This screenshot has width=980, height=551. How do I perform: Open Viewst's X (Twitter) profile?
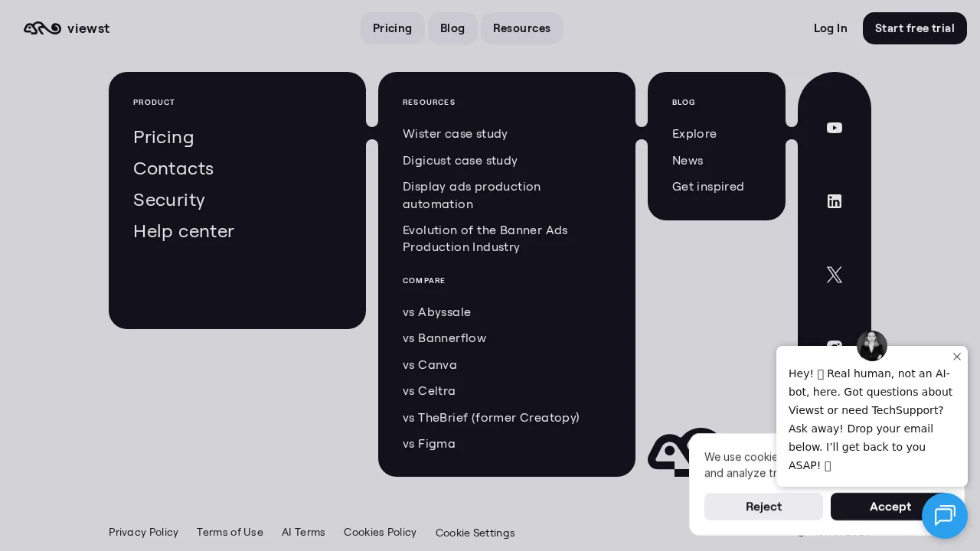[835, 275]
